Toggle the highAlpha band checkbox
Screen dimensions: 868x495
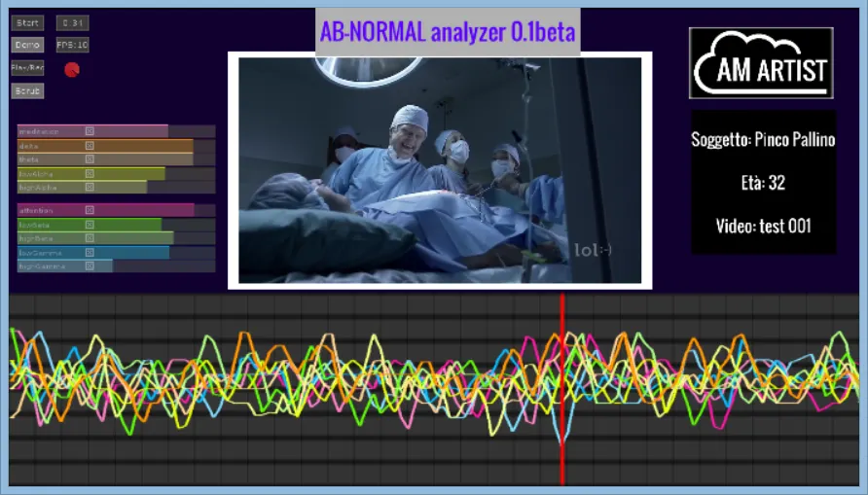click(90, 187)
